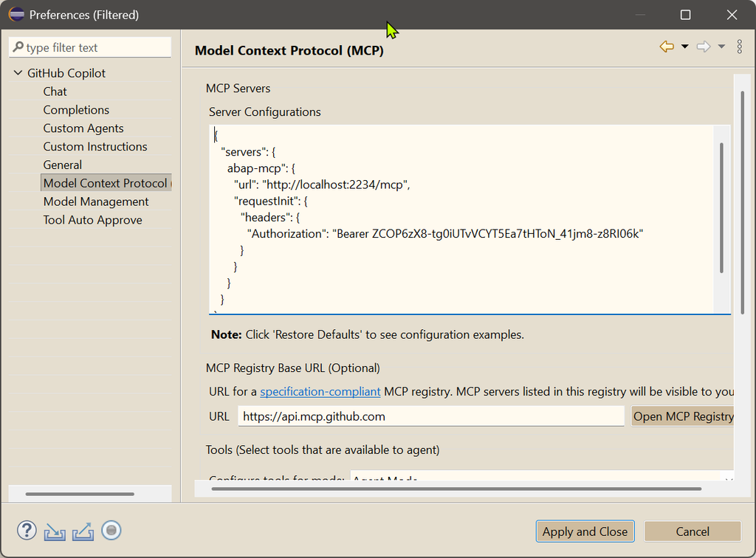Viewport: 756px width, 558px height.
Task: Click the Eclipse icon in title bar
Action: [16, 15]
